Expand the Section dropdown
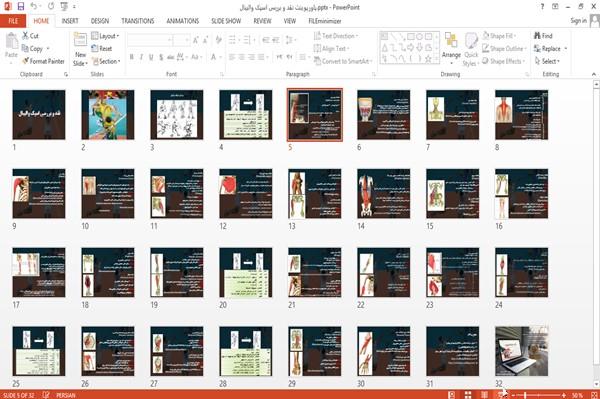The width and height of the screenshot is (600, 399). tap(106, 61)
